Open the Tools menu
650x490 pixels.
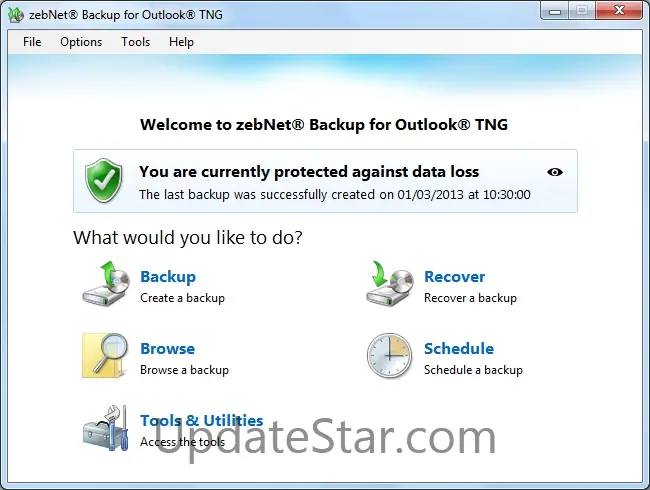click(136, 42)
